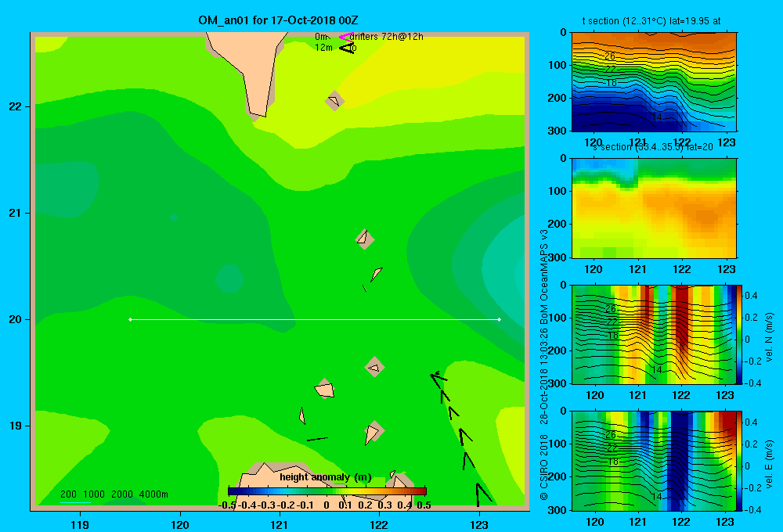
Task: Open the northward velocity section panel
Action: coord(654,335)
